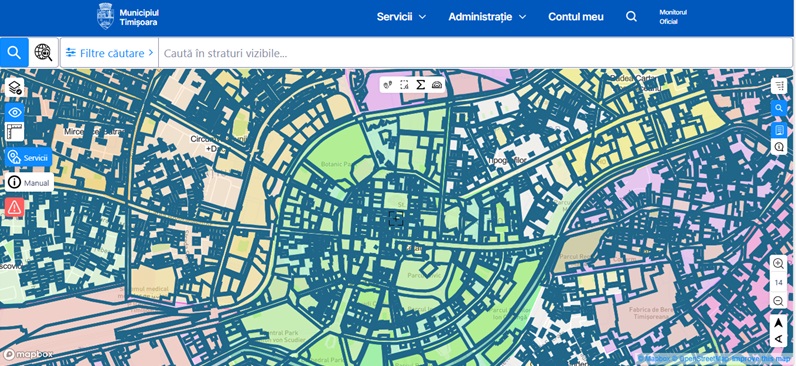Open the globe search tool
This screenshot has height=366, width=796.
(x=44, y=52)
